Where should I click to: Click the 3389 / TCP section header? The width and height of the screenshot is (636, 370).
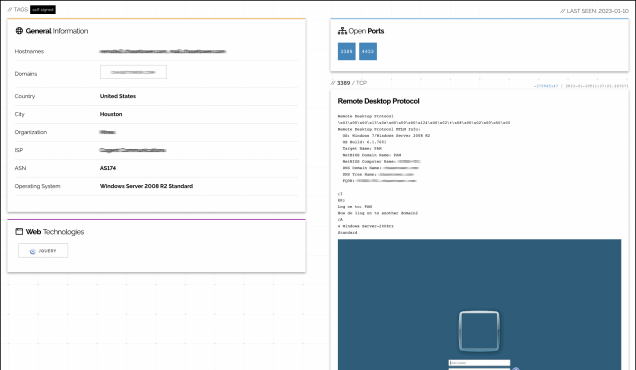tap(349, 83)
